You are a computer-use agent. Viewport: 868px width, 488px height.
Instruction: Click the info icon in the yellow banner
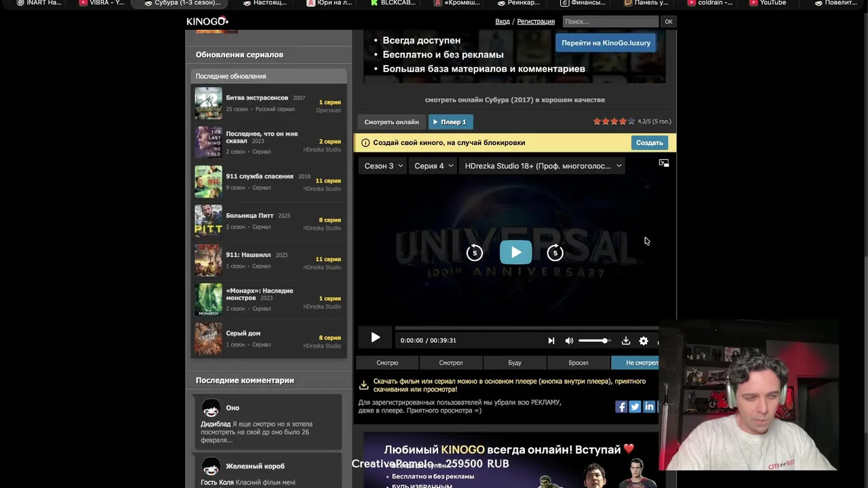[366, 143]
